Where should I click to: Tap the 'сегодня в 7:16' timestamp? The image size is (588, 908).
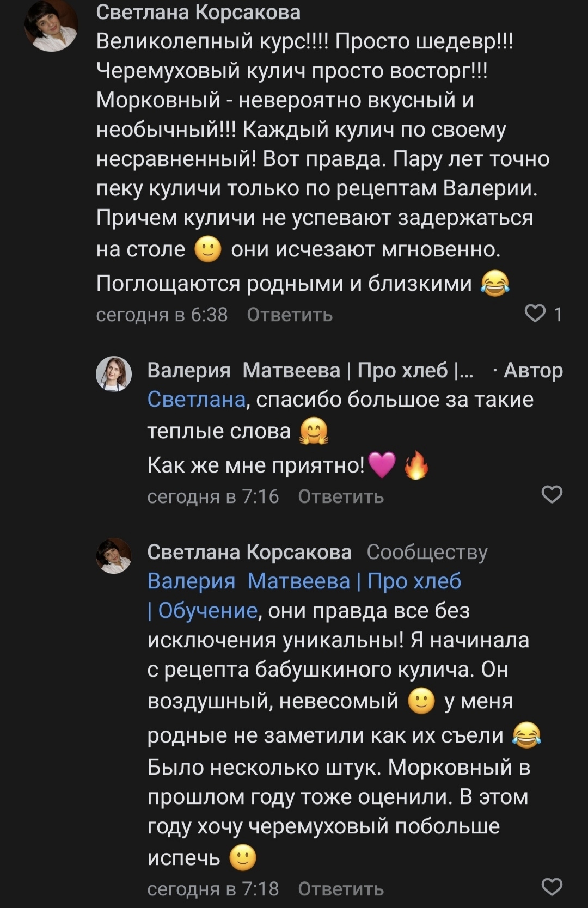213,496
